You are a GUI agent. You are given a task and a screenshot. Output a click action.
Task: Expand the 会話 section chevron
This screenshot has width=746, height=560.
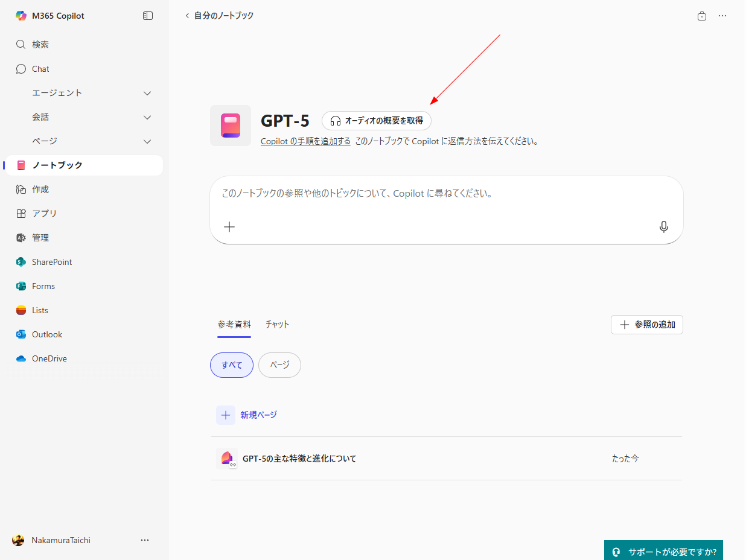coord(147,117)
